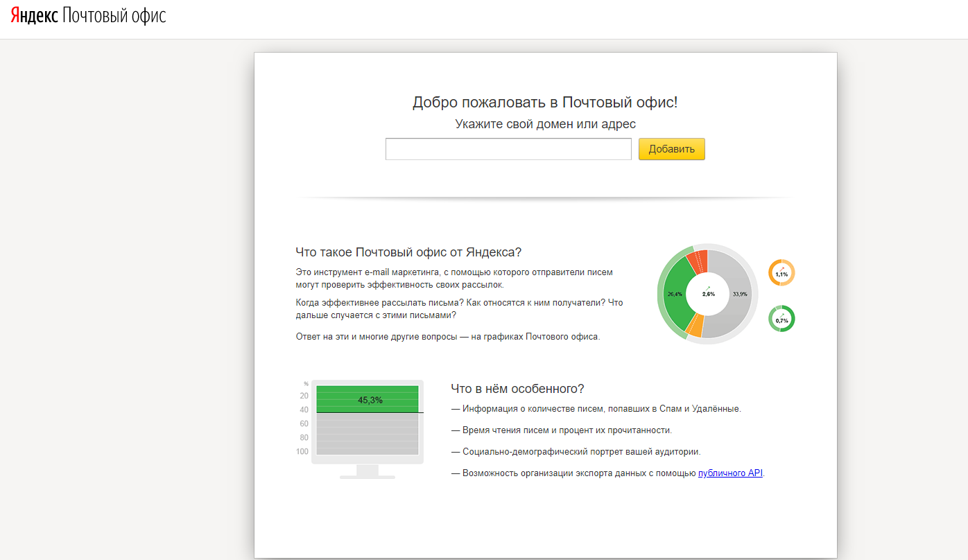Click the small orange 1,1% donut icon
The width and height of the screenshot is (968, 560).
[781, 273]
